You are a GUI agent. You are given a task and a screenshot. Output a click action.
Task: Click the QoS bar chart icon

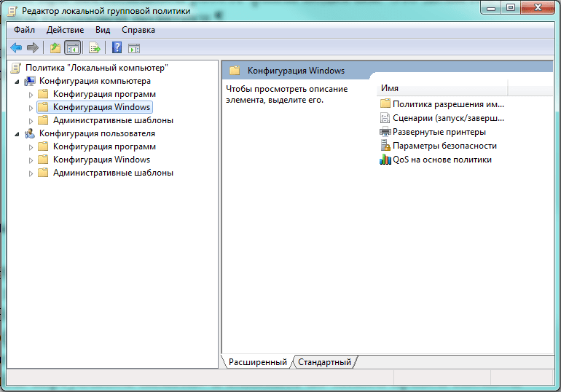tap(385, 159)
